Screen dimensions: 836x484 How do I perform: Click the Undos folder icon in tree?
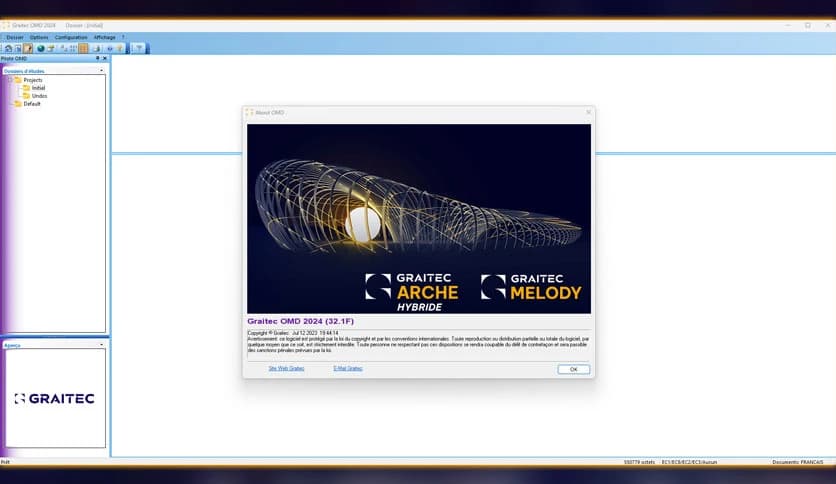tap(26, 96)
